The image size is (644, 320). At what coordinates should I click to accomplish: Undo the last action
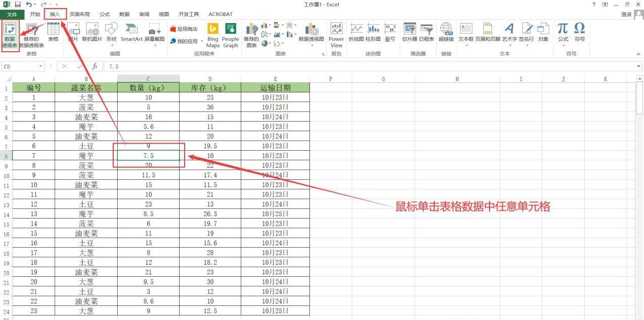coord(29,5)
